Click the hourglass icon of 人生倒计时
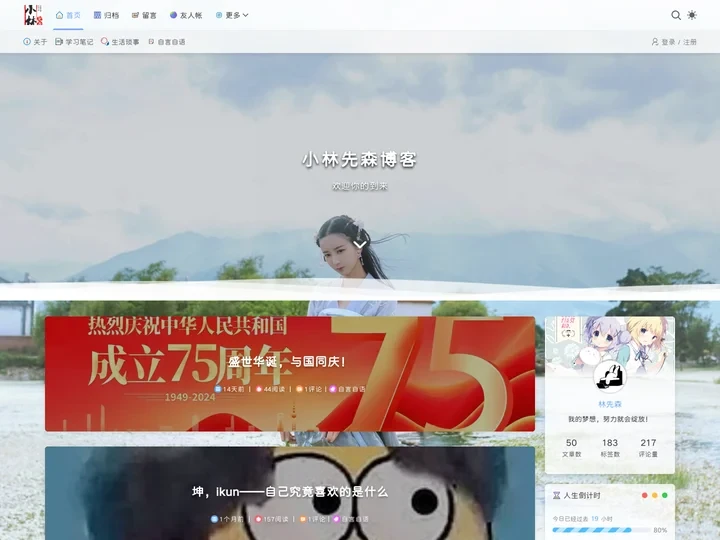Image resolution: width=720 pixels, height=540 pixels. click(x=557, y=495)
